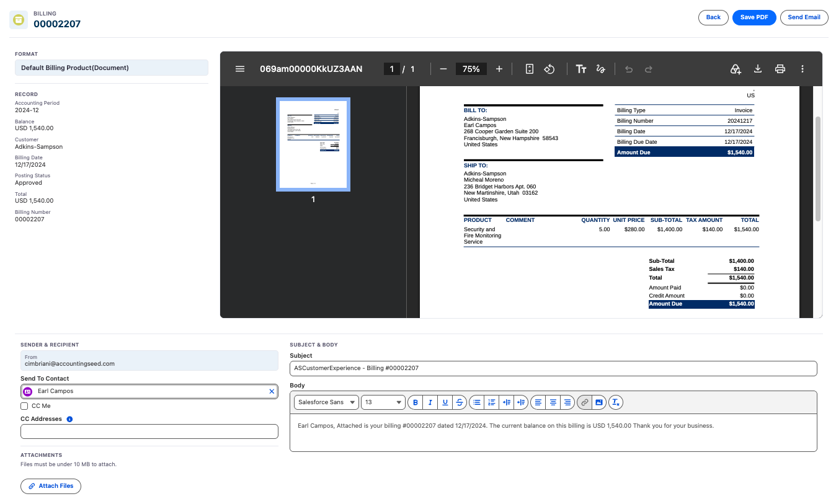Viewport: 836px width, 504px height.
Task: Open the Salesforce Sans font dropdown
Action: (x=326, y=402)
